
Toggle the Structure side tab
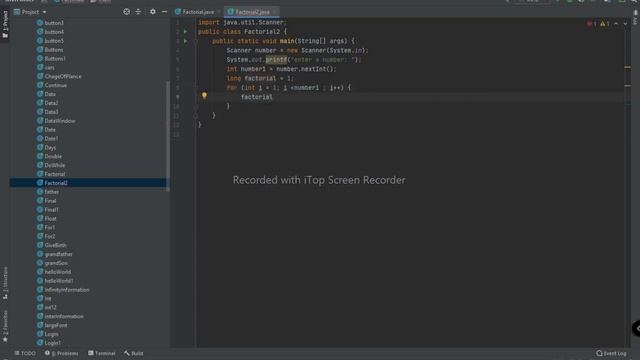(5, 283)
